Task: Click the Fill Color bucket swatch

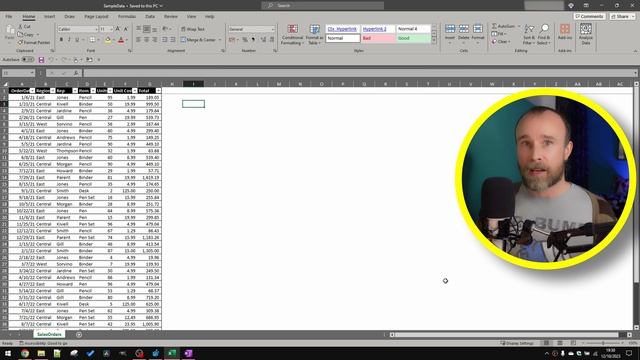Action: [x=108, y=40]
